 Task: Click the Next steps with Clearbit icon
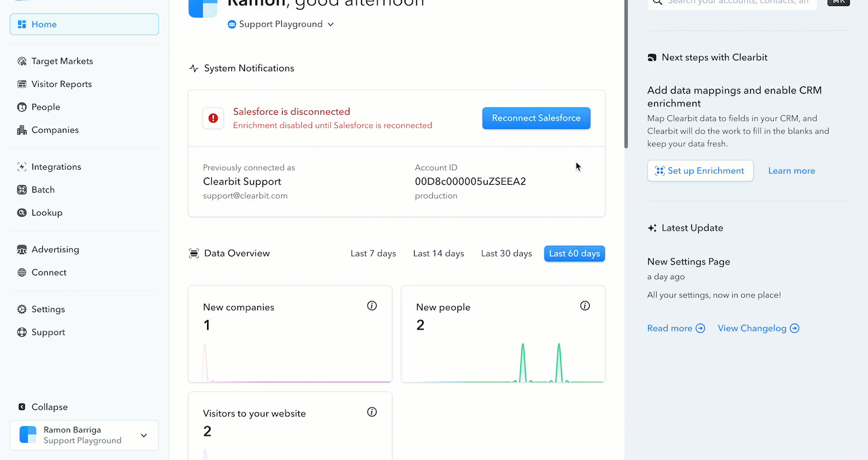pos(652,57)
